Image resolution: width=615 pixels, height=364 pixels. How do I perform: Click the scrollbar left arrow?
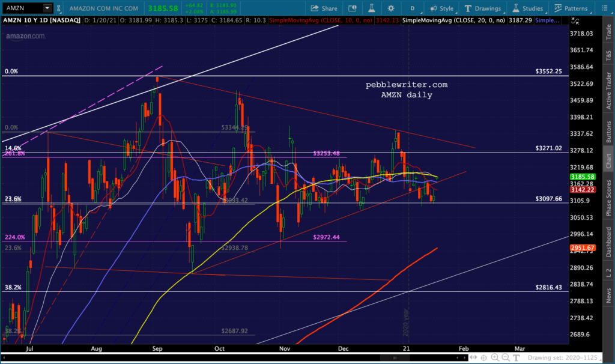457,358
